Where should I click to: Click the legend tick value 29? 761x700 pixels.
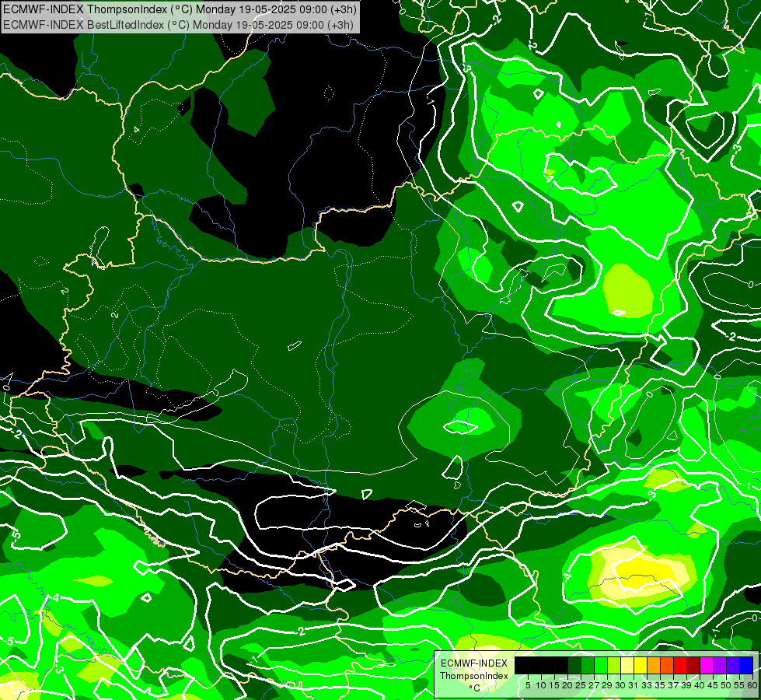point(607,685)
